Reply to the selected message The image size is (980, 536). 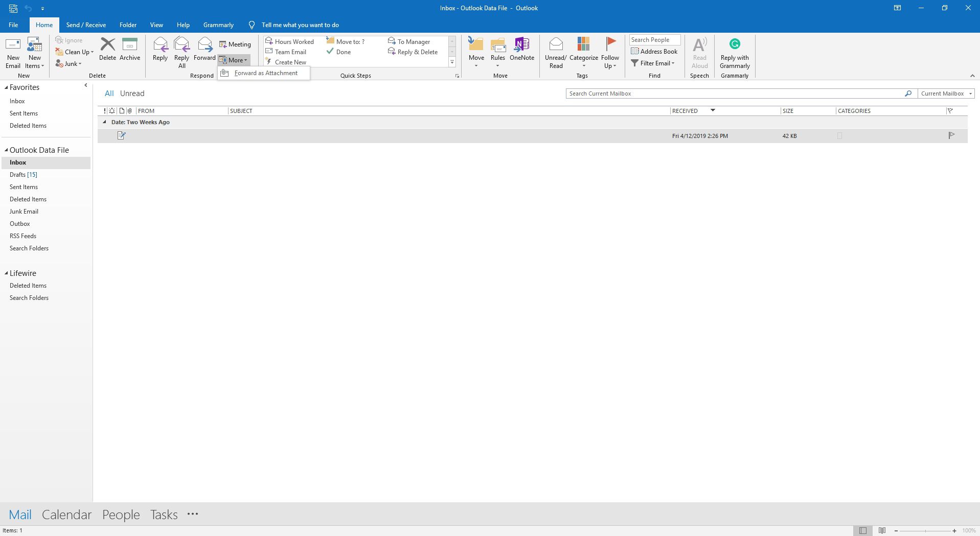point(160,49)
